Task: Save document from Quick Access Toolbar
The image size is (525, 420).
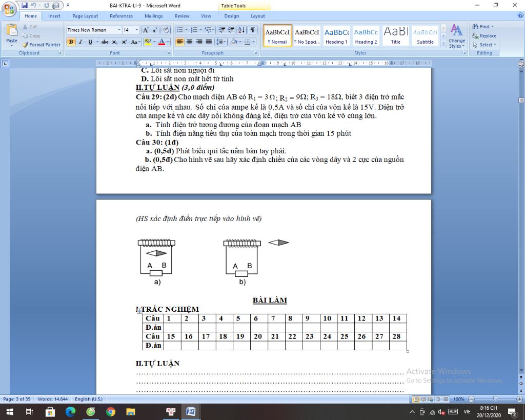Action: [25, 5]
